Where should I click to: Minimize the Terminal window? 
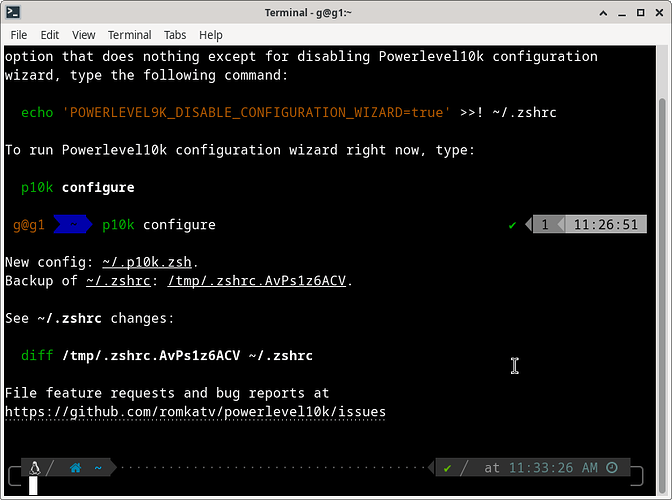pyautogui.click(x=622, y=13)
